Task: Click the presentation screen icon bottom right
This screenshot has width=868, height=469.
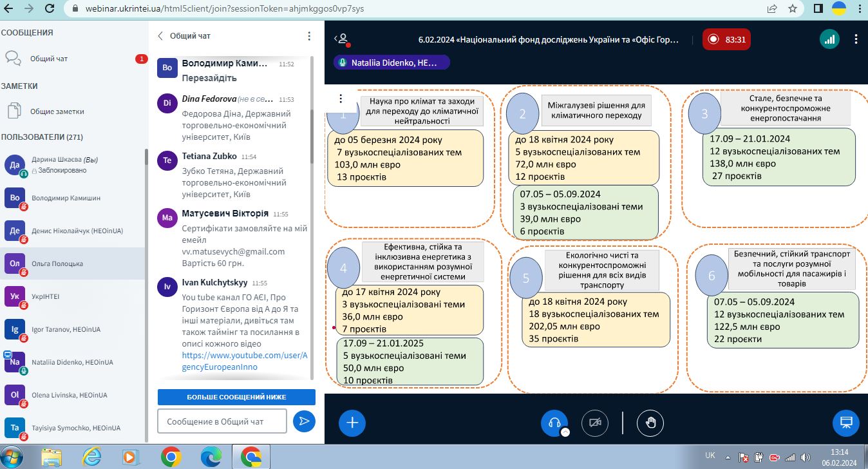Action: pyautogui.click(x=846, y=423)
